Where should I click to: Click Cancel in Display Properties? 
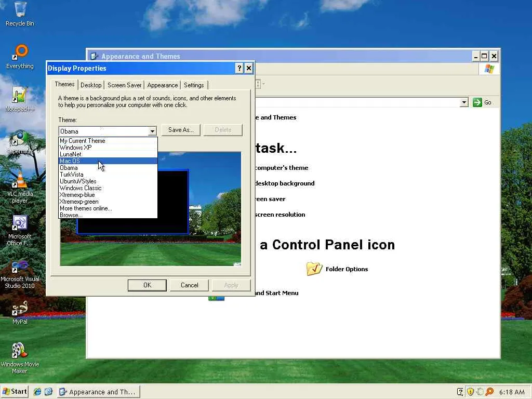tap(189, 285)
